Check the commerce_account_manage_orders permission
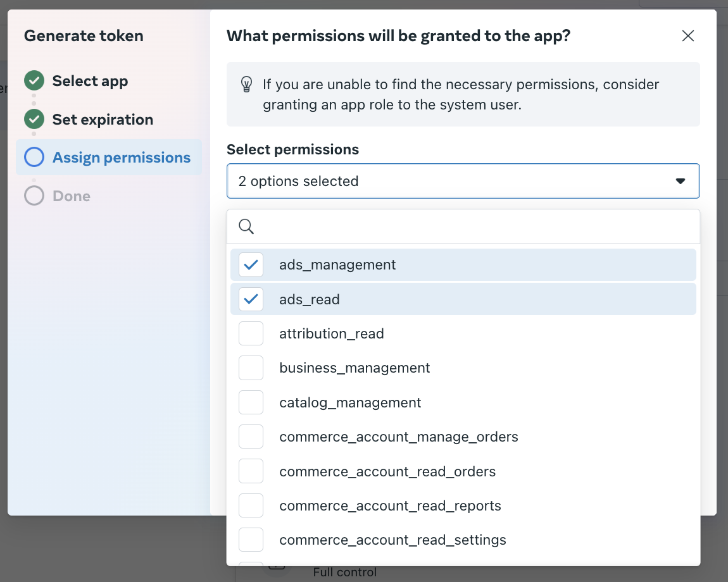 tap(251, 436)
